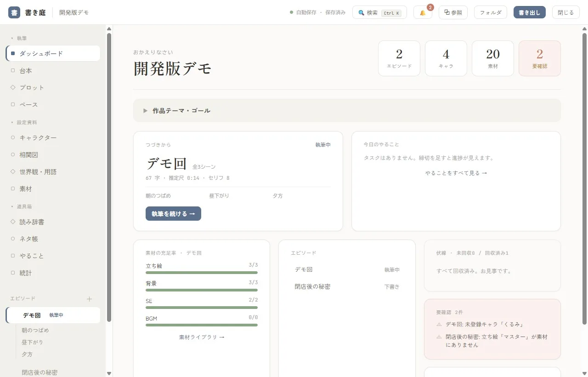Screen dimensions: 588x377
Task: Click the diamond icon beside 世界観・用語
Action: tap(13, 171)
